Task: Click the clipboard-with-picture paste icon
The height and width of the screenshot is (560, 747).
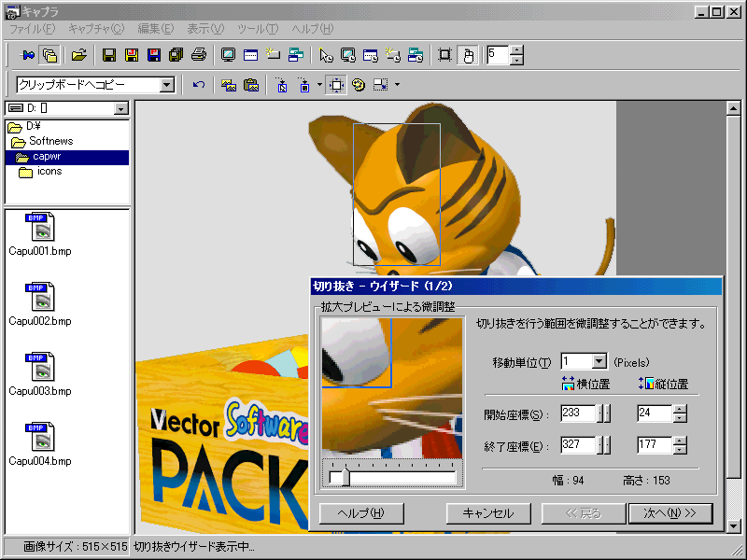Action: [x=251, y=85]
